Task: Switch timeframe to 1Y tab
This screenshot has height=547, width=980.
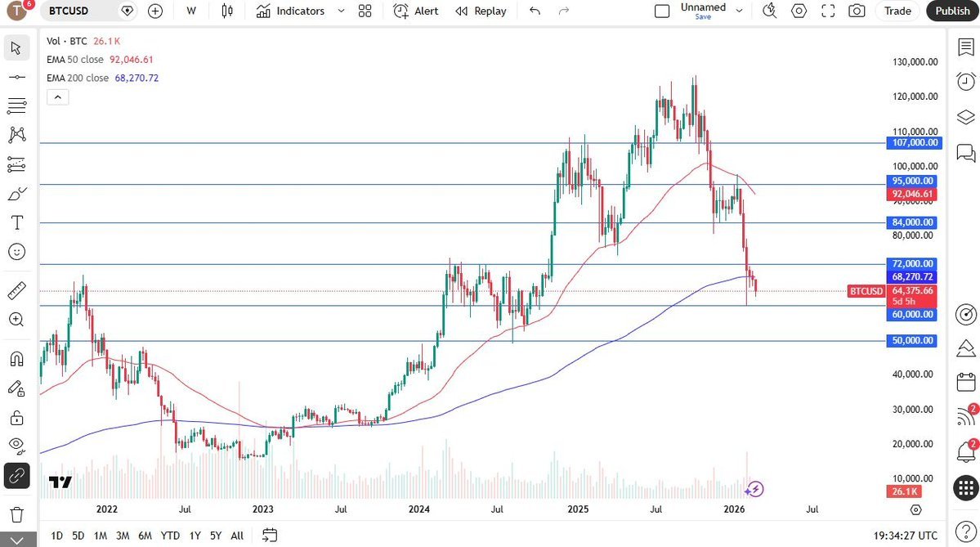Action: coord(195,536)
